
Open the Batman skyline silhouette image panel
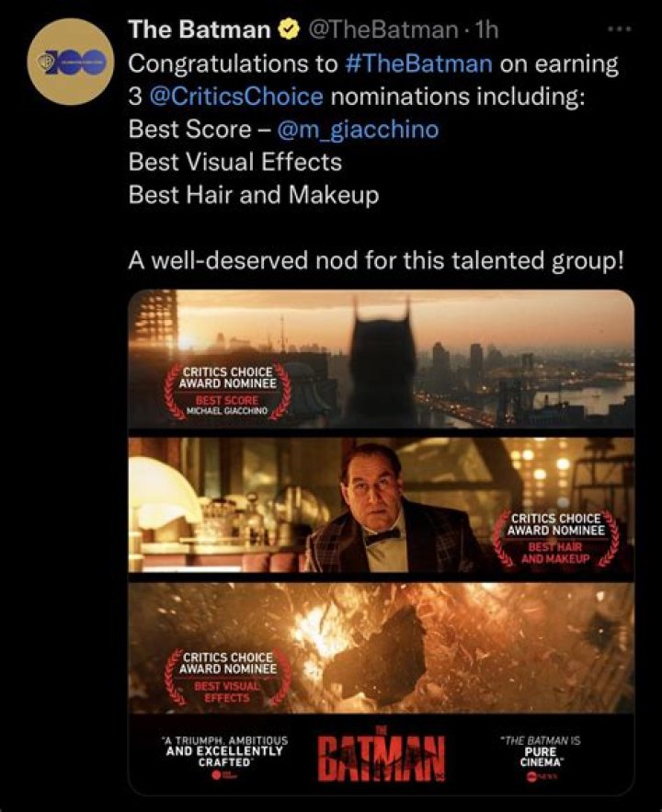pyautogui.click(x=381, y=359)
